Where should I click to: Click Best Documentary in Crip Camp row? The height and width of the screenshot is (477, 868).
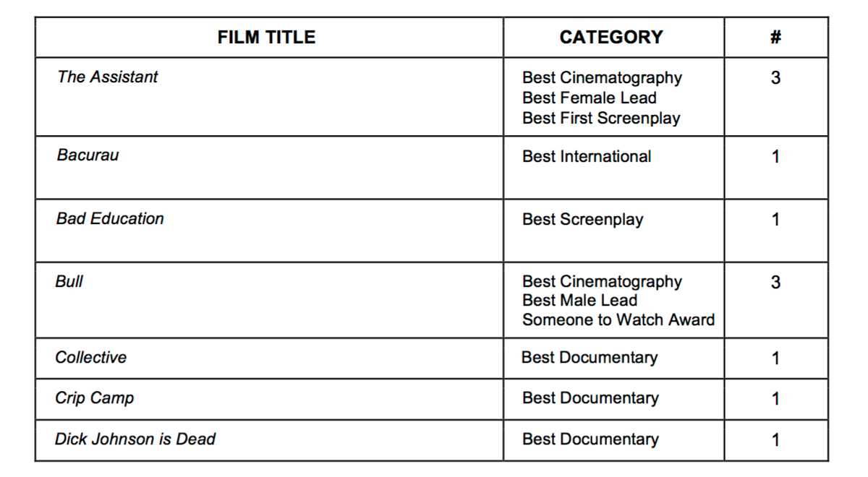(590, 398)
